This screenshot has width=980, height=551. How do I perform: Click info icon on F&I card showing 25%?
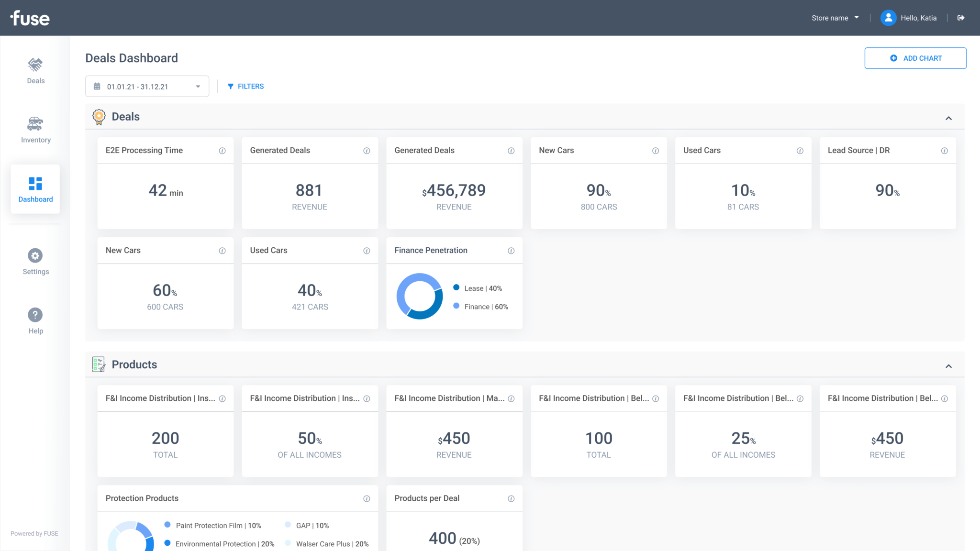(800, 398)
